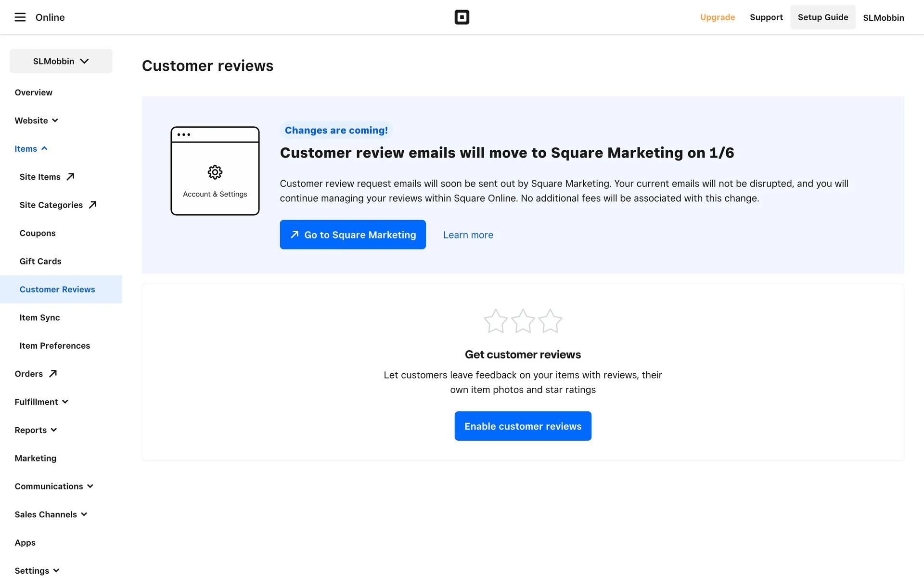Screen dimensions: 924x578
Task: Expand the Reports section chevron
Action: pyautogui.click(x=54, y=430)
